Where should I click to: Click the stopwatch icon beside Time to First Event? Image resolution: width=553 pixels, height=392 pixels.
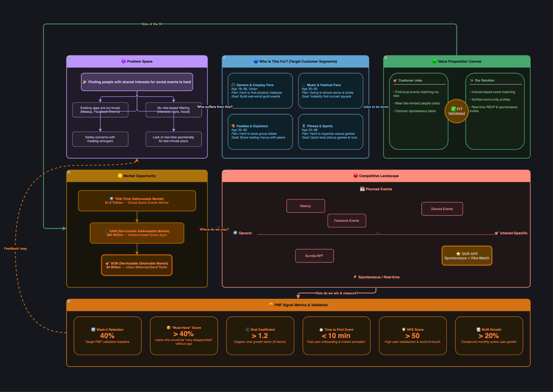321,329
